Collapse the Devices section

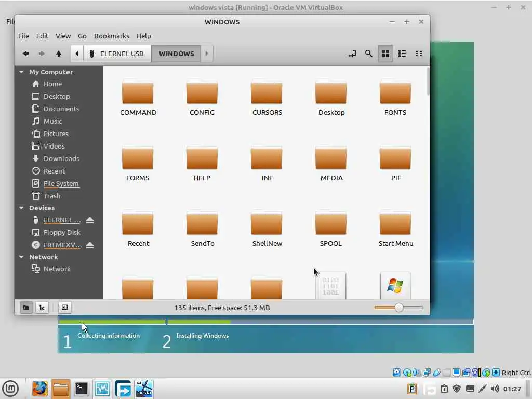(x=21, y=208)
